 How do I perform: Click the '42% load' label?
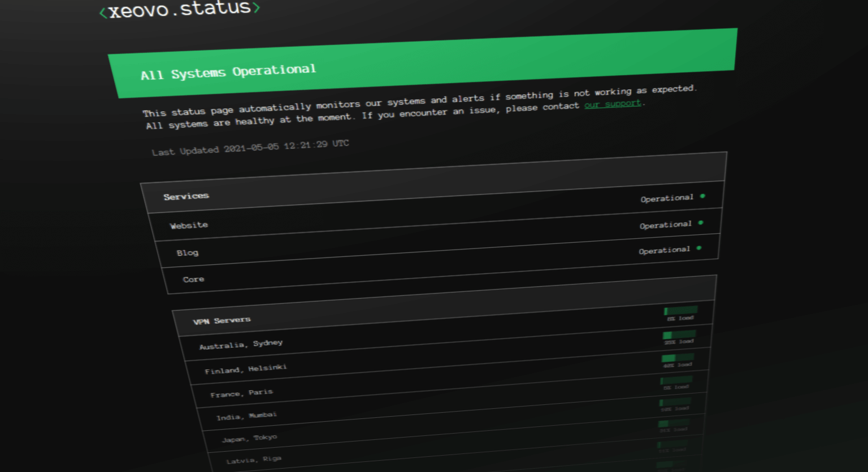pyautogui.click(x=677, y=365)
